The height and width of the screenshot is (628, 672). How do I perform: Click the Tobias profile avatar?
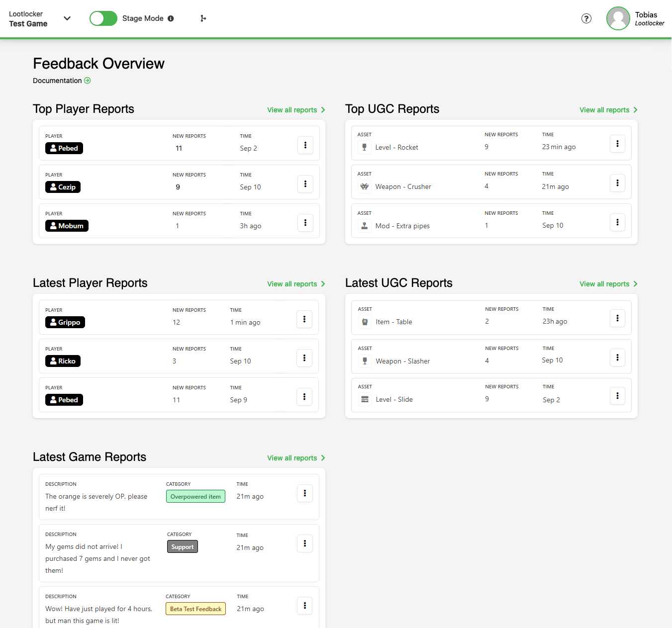618,18
